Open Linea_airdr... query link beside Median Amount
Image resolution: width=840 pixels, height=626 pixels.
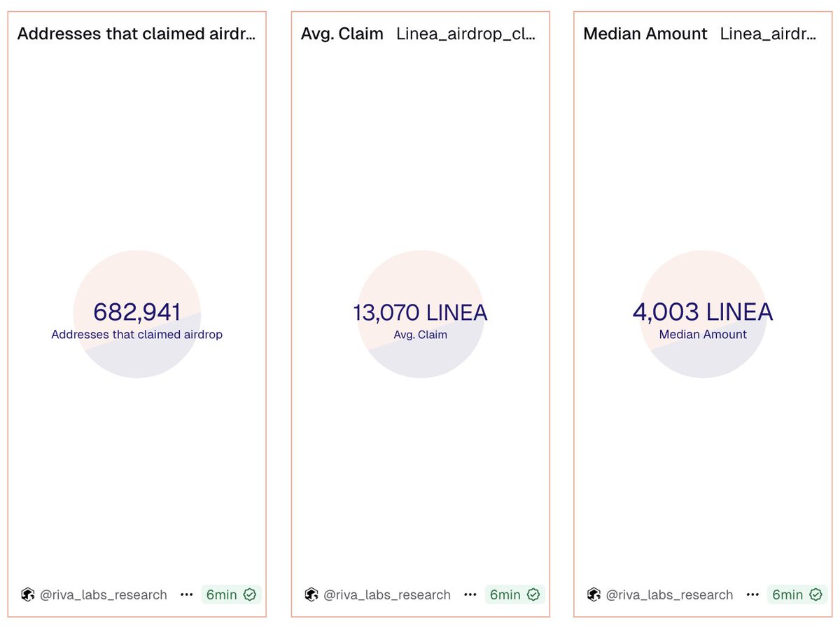pyautogui.click(x=768, y=34)
